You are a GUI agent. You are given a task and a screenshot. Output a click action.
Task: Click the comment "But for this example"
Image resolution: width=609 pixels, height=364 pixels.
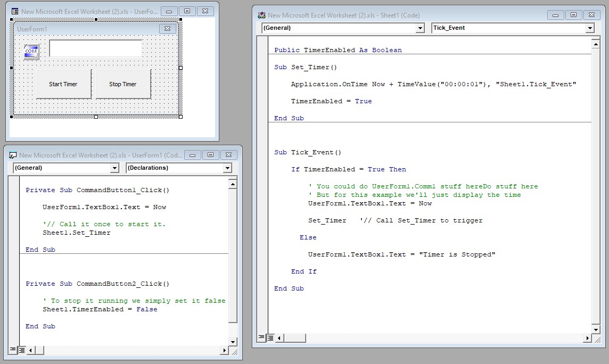point(415,195)
